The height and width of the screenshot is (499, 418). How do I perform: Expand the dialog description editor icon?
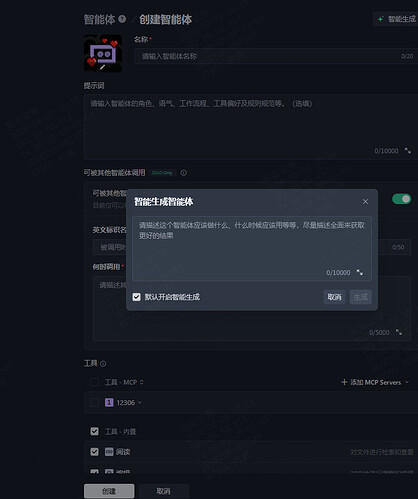click(x=360, y=272)
